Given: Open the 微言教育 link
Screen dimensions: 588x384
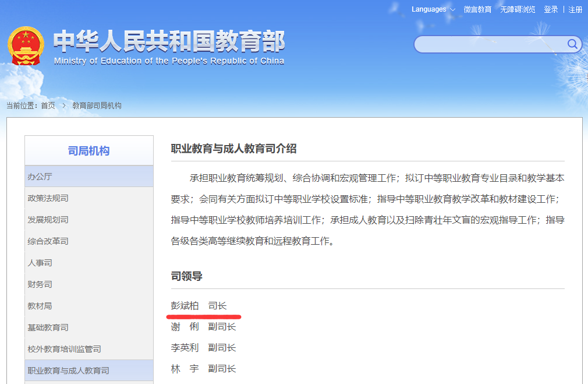Looking at the screenshot, I should (x=477, y=9).
